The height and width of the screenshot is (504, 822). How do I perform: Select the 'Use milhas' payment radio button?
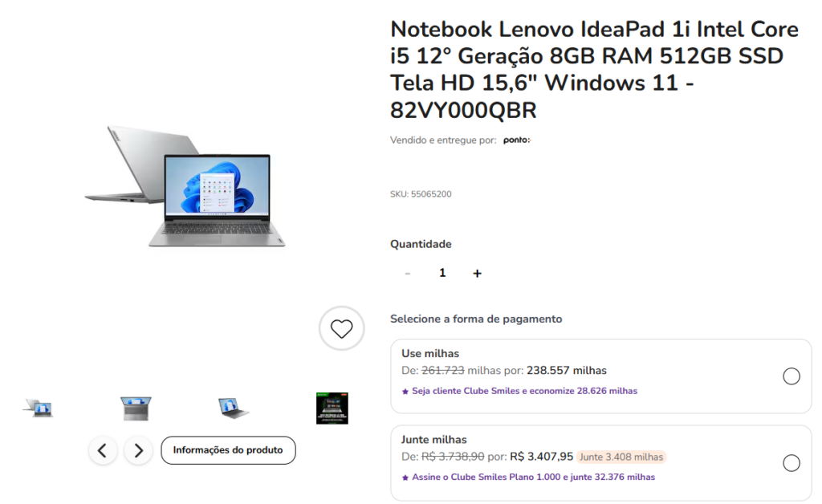point(791,376)
